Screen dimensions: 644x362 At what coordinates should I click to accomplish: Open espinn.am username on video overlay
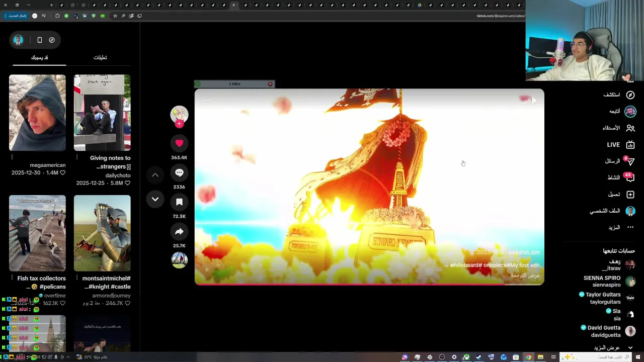524,252
